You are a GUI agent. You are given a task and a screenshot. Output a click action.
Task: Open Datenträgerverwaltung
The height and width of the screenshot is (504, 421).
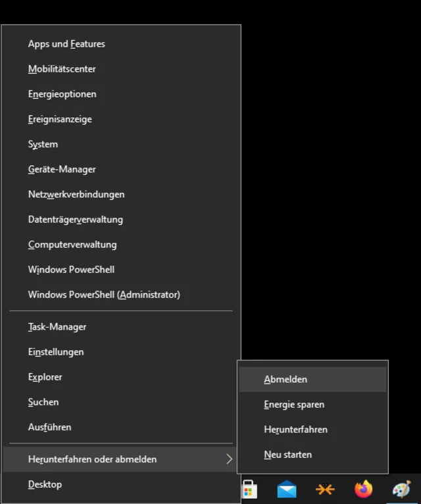point(75,219)
